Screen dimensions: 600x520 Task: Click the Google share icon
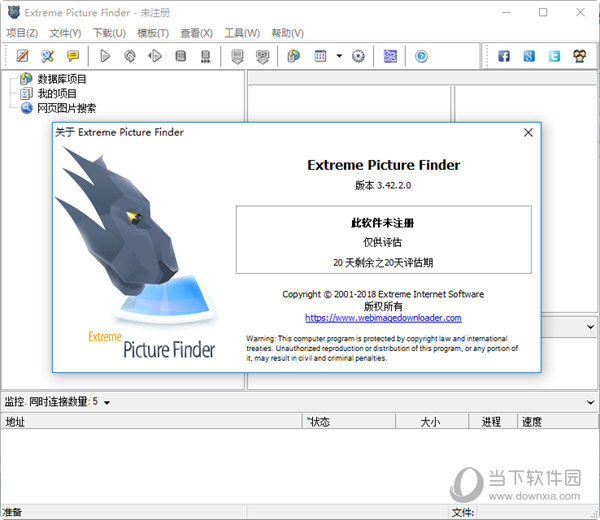(x=529, y=56)
